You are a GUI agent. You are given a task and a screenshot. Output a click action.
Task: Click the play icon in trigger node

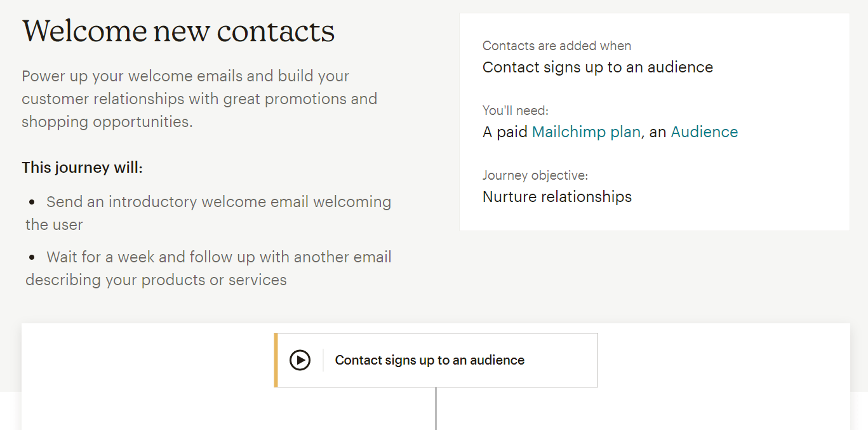300,360
